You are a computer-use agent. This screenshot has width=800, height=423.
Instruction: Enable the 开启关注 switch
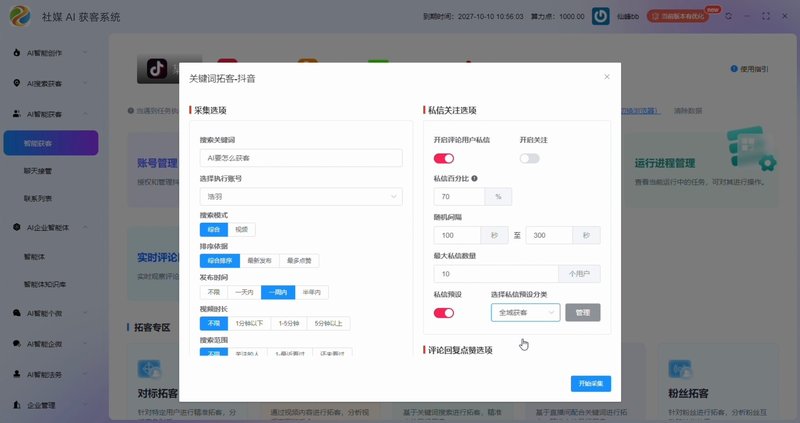click(530, 158)
